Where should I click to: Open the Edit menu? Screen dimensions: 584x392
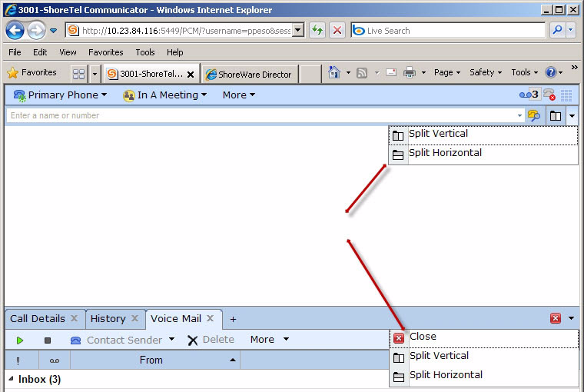(40, 52)
